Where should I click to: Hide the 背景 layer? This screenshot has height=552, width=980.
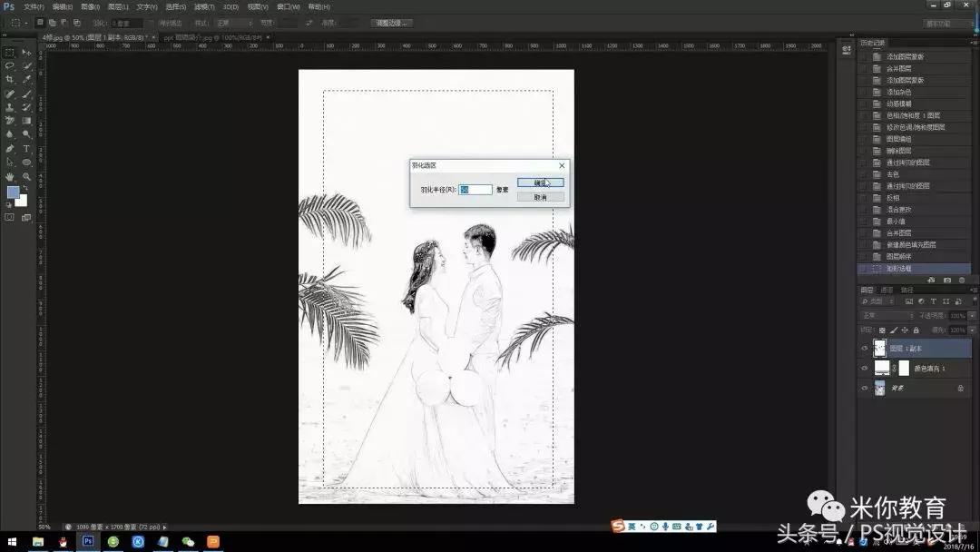864,387
